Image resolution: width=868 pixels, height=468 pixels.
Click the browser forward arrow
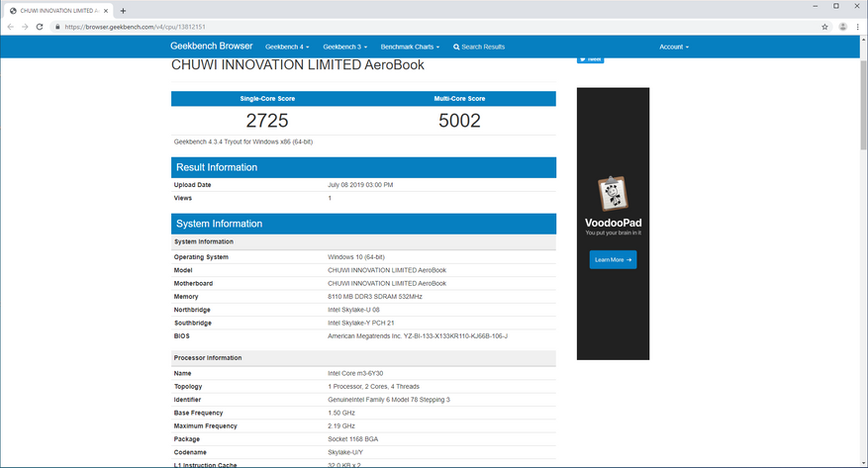pyautogui.click(x=25, y=27)
